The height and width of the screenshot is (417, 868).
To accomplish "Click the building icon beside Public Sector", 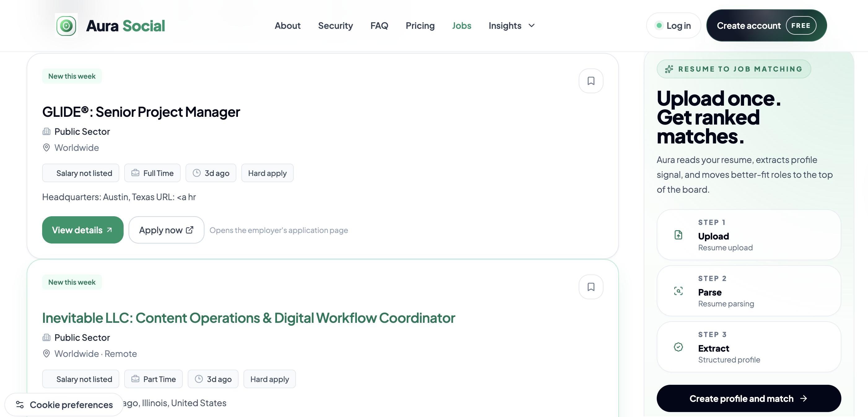I will pyautogui.click(x=46, y=131).
